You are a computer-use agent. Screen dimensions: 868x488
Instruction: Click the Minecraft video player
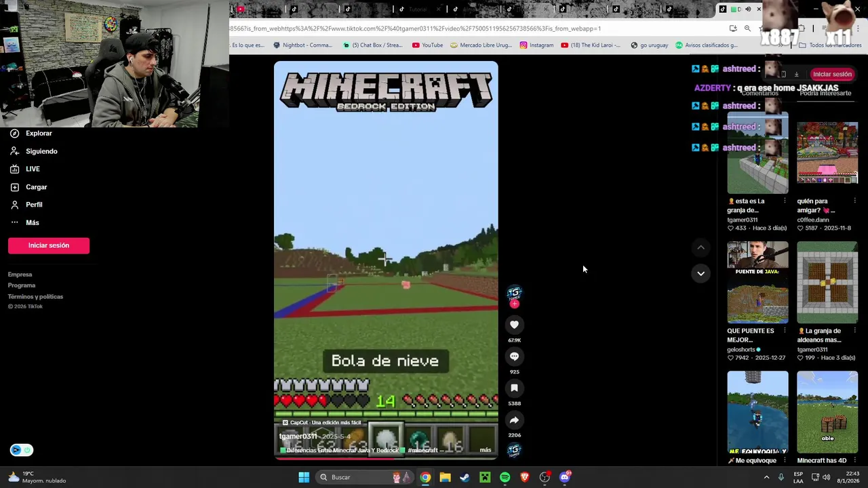tap(386, 260)
